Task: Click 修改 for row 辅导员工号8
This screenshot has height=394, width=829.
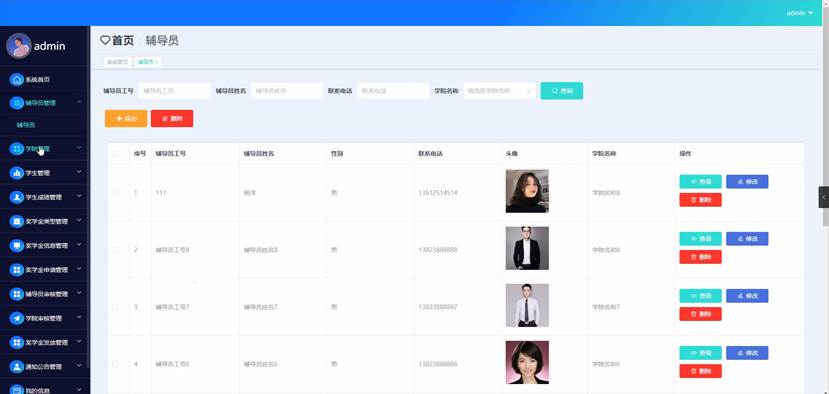Action: pos(747,239)
